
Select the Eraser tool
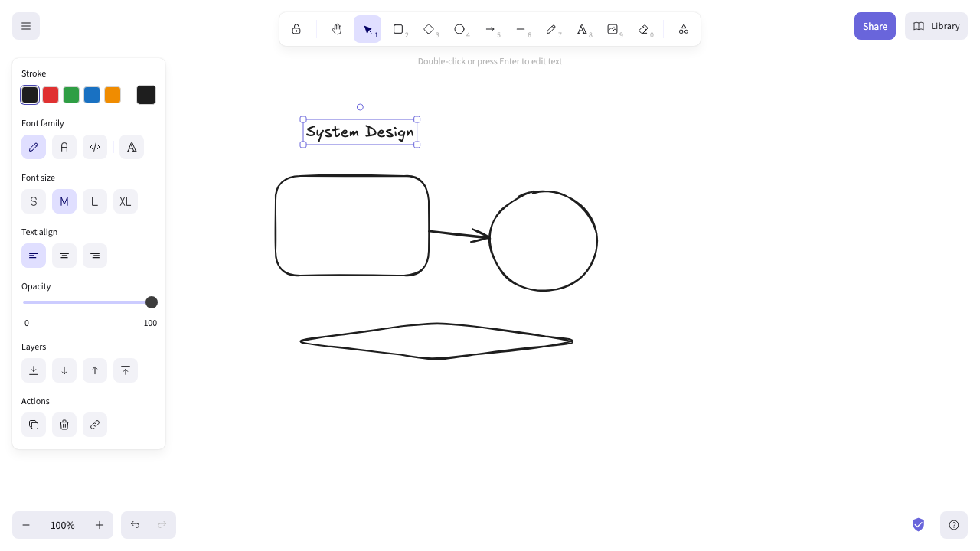(643, 29)
